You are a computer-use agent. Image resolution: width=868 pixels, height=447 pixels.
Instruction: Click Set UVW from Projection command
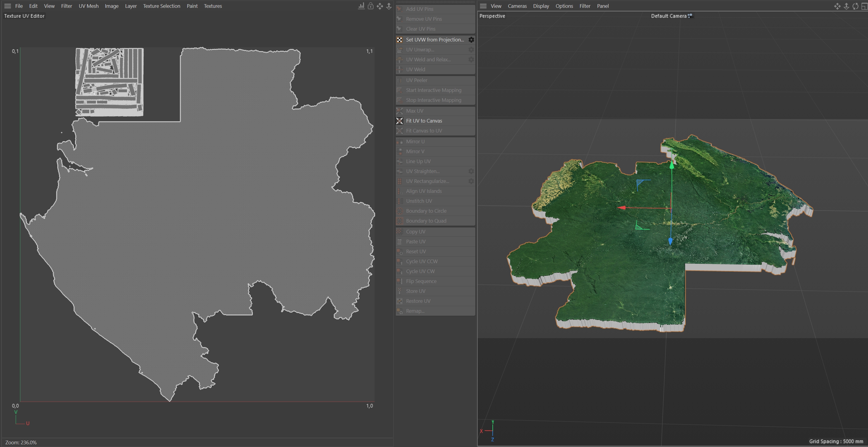tap(435, 40)
